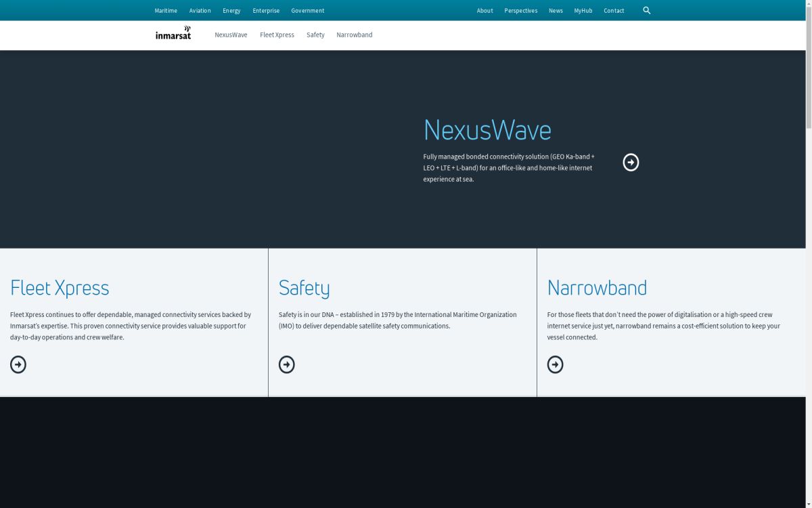This screenshot has height=508, width=812.
Task: Click the arrow icon under Narrowband
Action: point(555,364)
